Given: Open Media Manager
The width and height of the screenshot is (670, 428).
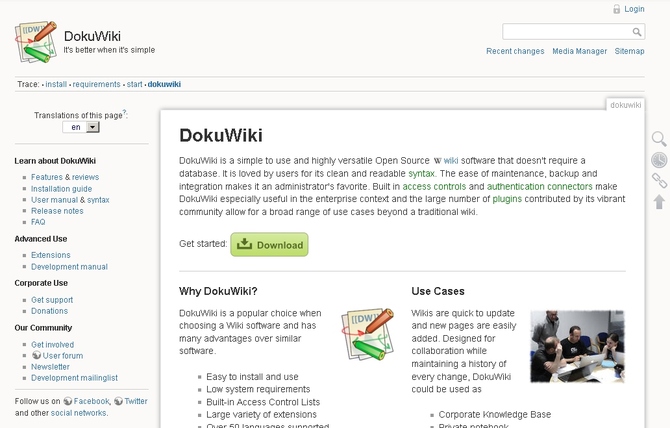Looking at the screenshot, I should point(579,51).
